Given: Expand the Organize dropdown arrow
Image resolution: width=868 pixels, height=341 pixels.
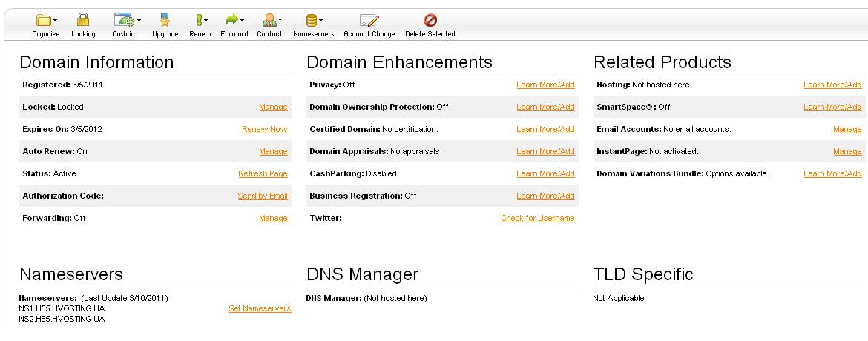Looking at the screenshot, I should pos(56,21).
